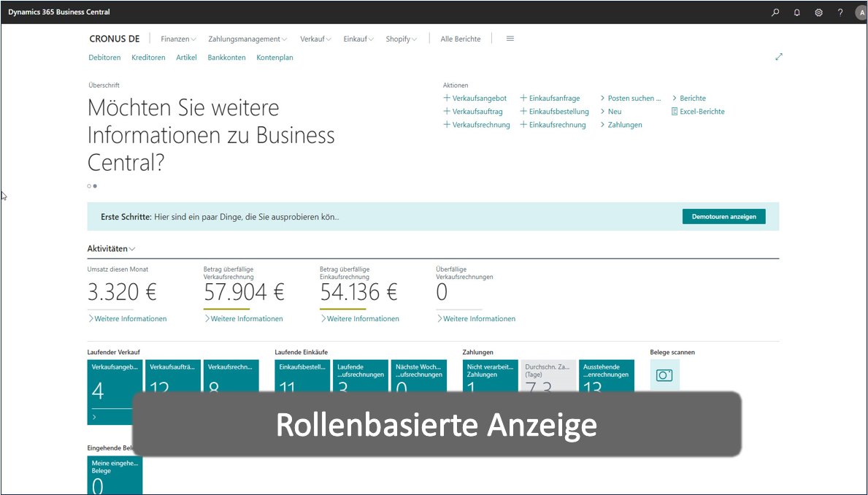This screenshot has width=868, height=495.
Task: Open the Einkauf dropdown menu
Action: coord(358,39)
